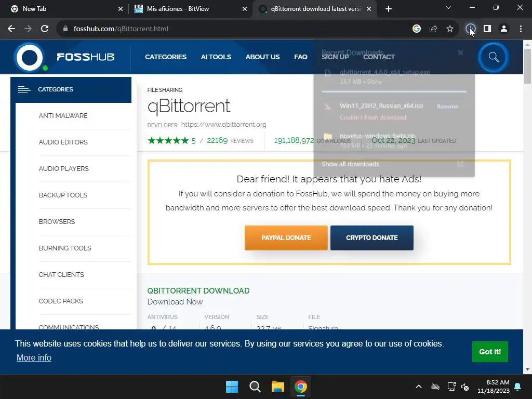Switch to Mis aficiones - BitView tab
Screen dimensions: 532x399
pyautogui.click(x=190, y=9)
